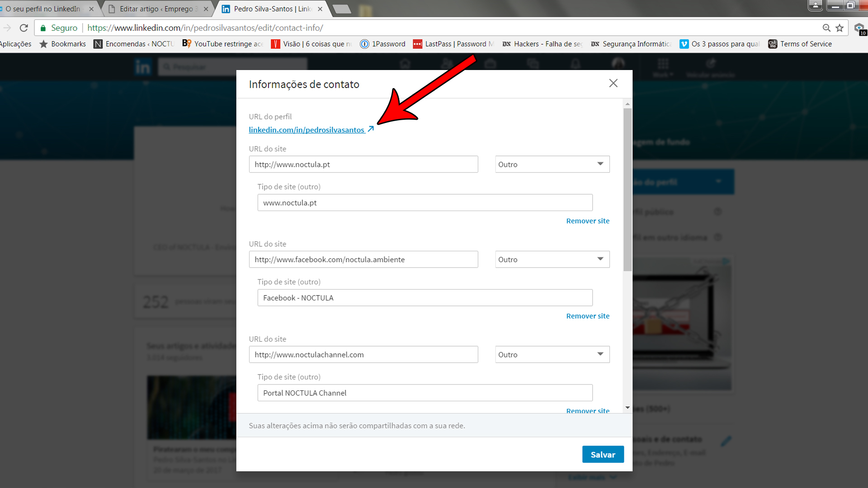868x488 pixels.
Task: Switch to 'O seu perfil no LinkedIn' tab
Action: click(x=43, y=9)
